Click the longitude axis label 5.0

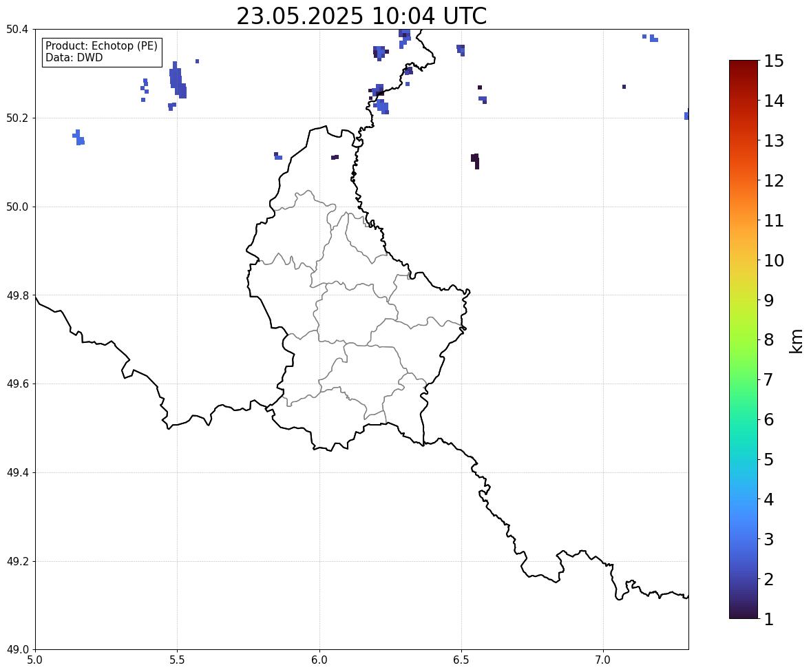coord(35,660)
